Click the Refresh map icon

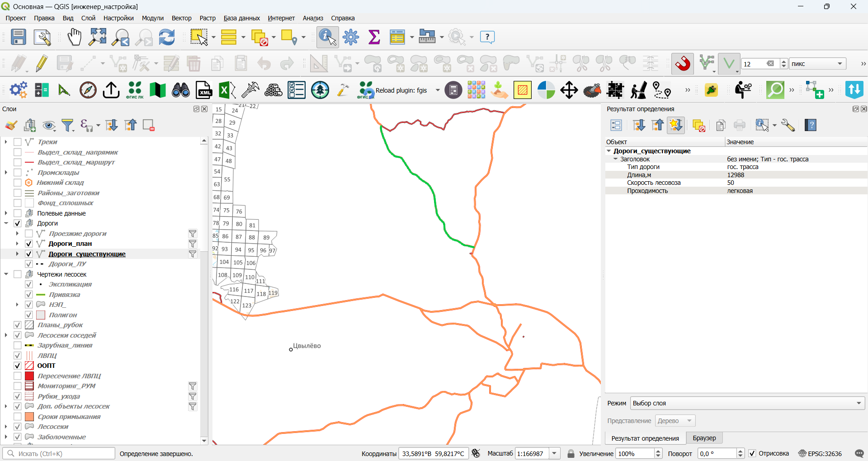pyautogui.click(x=167, y=37)
